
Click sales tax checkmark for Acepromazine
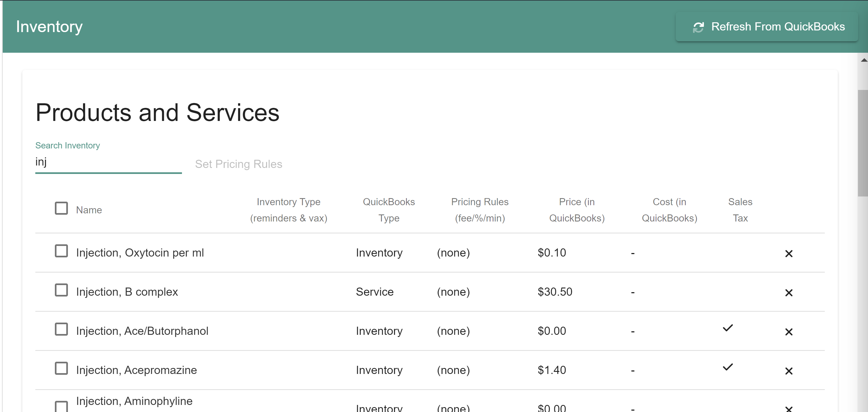coord(728,367)
